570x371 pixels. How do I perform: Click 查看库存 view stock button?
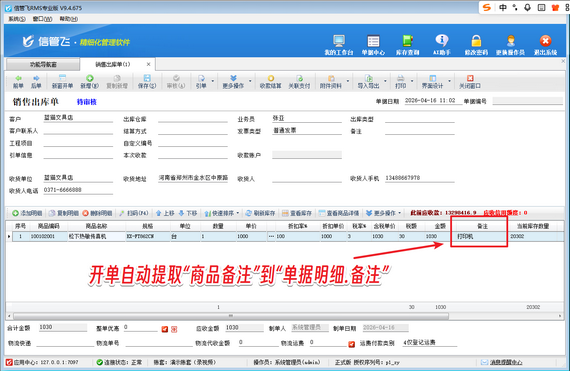(297, 213)
